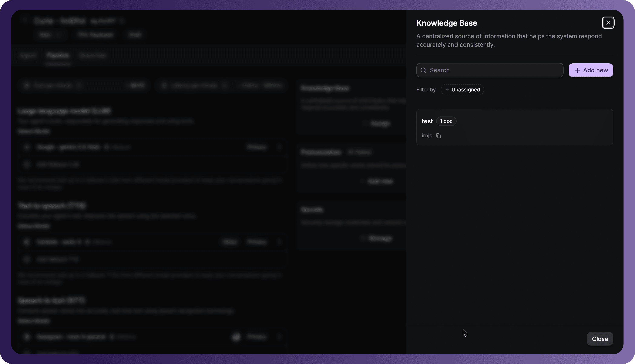
Task: Copy the irnjo ID with copy icon
Action: [x=439, y=136]
